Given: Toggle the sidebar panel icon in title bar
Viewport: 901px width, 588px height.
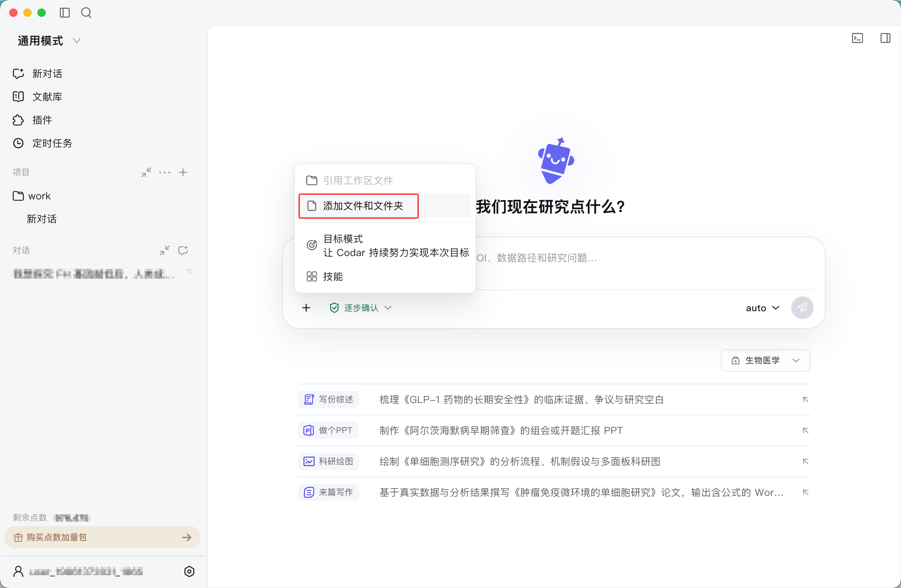Looking at the screenshot, I should [x=65, y=13].
